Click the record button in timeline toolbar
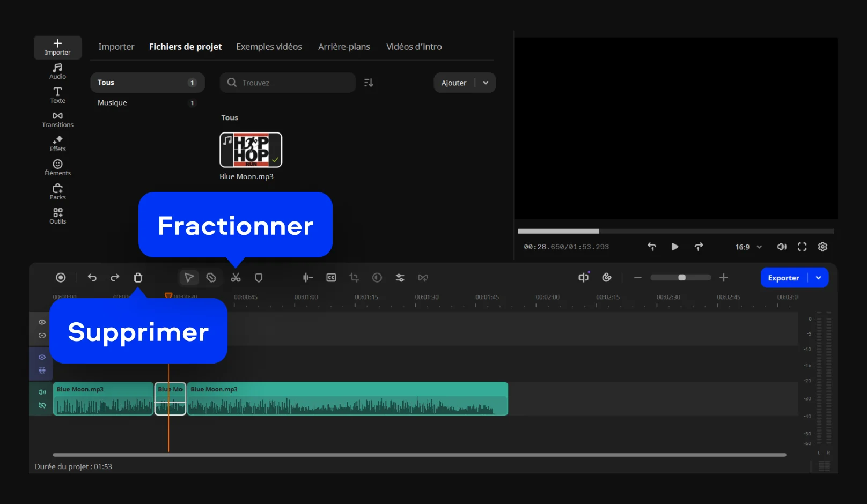This screenshot has height=504, width=867. [x=61, y=278]
